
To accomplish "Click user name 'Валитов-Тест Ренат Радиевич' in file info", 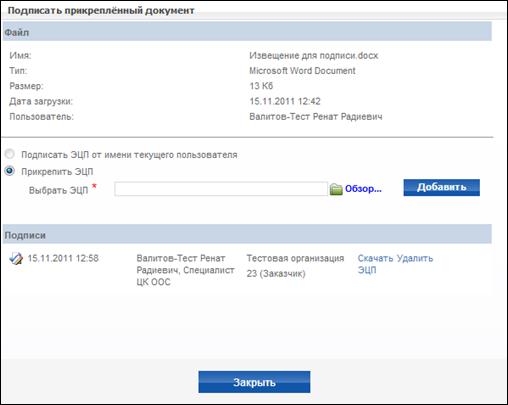I will point(316,117).
